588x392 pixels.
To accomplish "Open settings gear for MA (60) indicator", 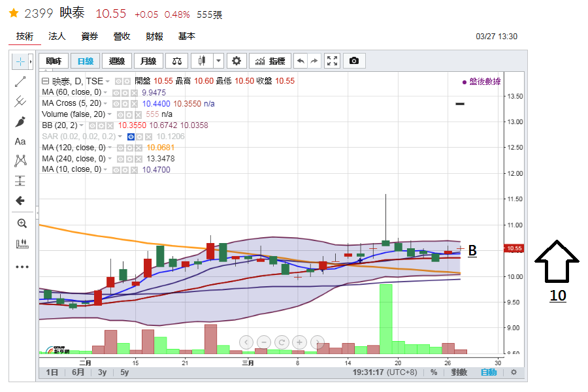I will pyautogui.click(x=125, y=93).
